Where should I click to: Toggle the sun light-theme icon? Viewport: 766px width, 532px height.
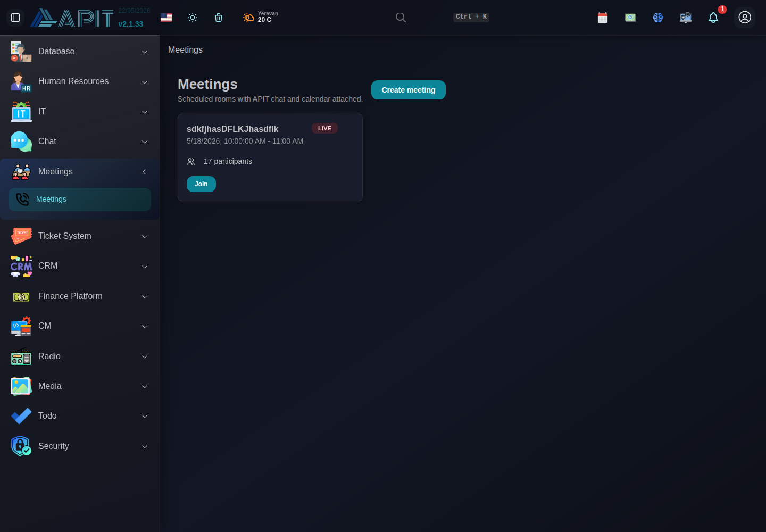(193, 18)
